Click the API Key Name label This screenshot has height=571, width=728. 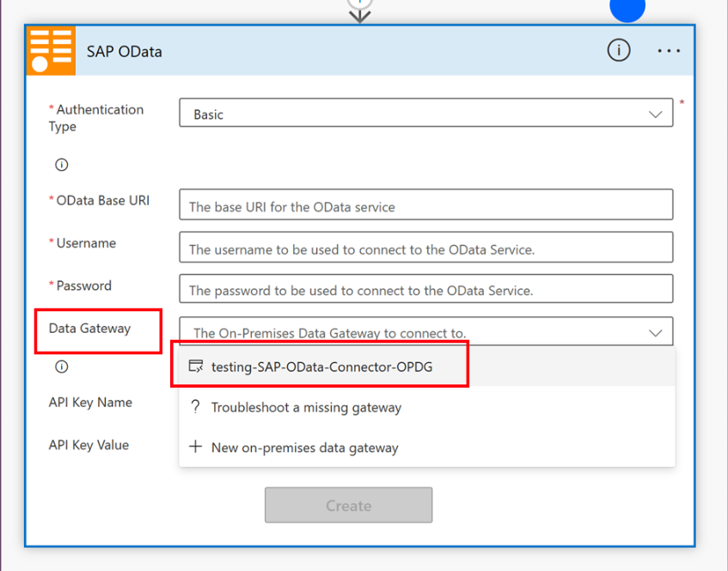[90, 402]
